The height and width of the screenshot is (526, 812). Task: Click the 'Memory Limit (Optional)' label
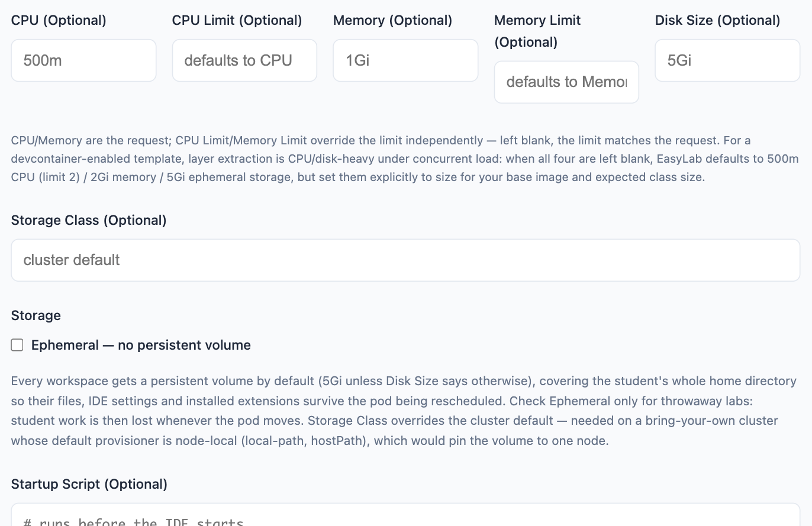pos(537,31)
